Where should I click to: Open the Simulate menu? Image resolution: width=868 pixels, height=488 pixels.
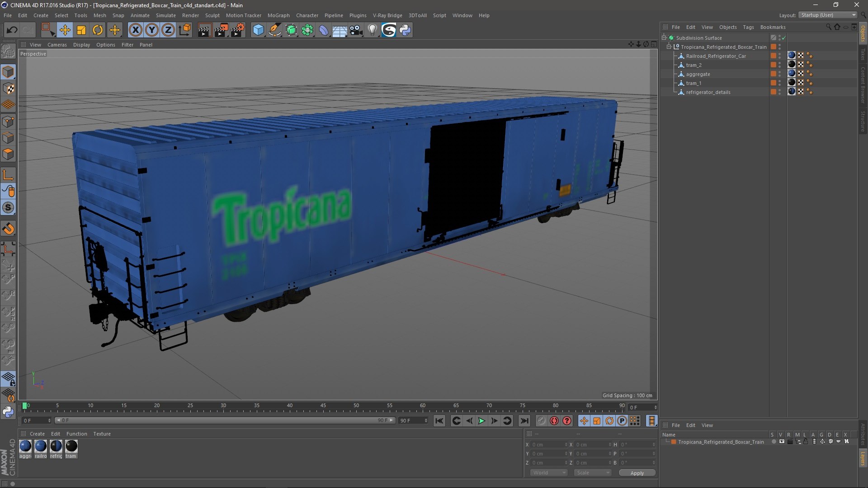tap(166, 15)
